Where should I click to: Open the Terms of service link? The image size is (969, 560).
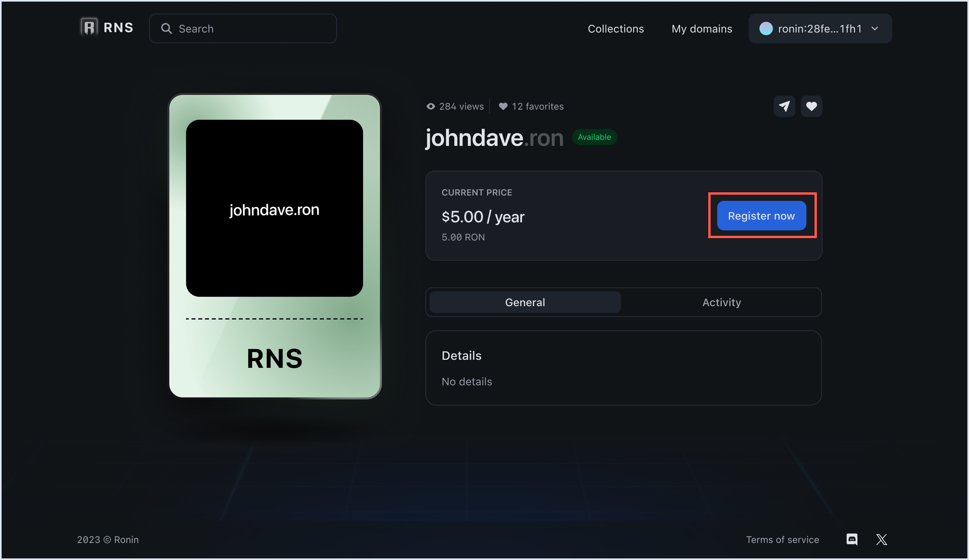[782, 539]
